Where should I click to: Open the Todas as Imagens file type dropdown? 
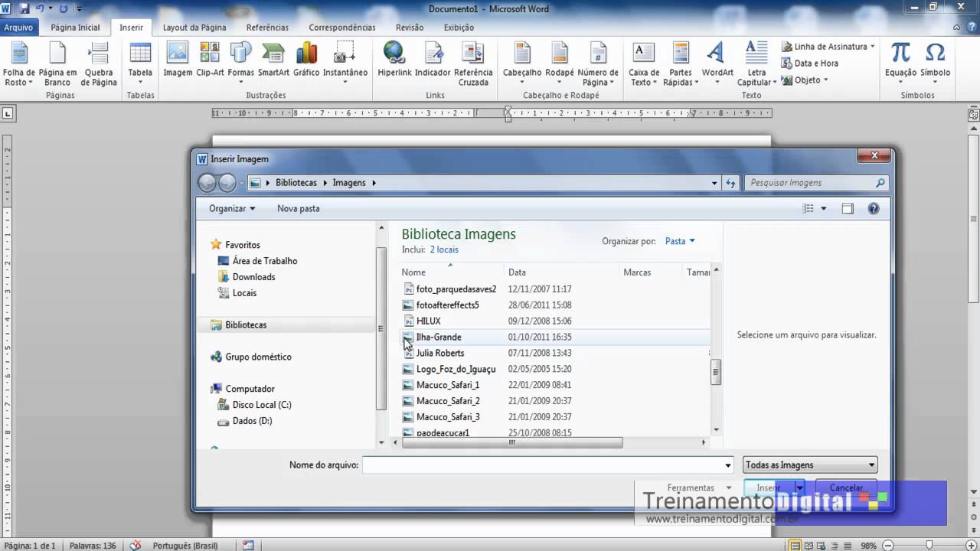tap(810, 465)
